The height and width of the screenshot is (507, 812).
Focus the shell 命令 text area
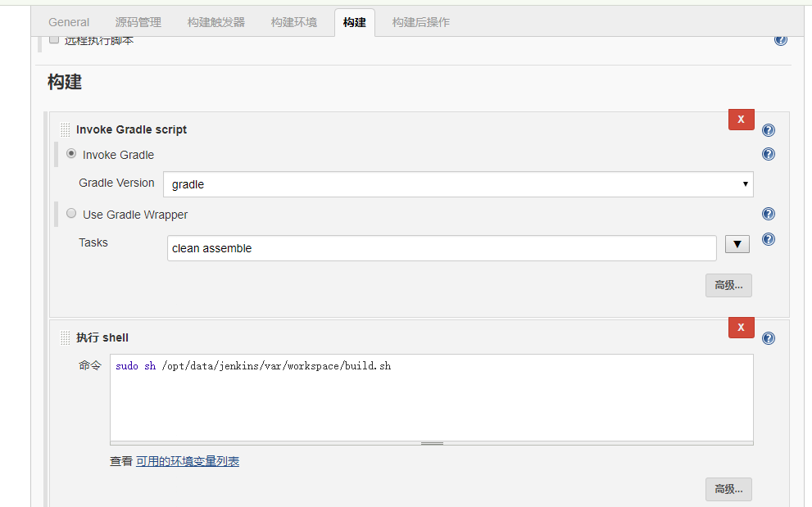click(x=431, y=398)
